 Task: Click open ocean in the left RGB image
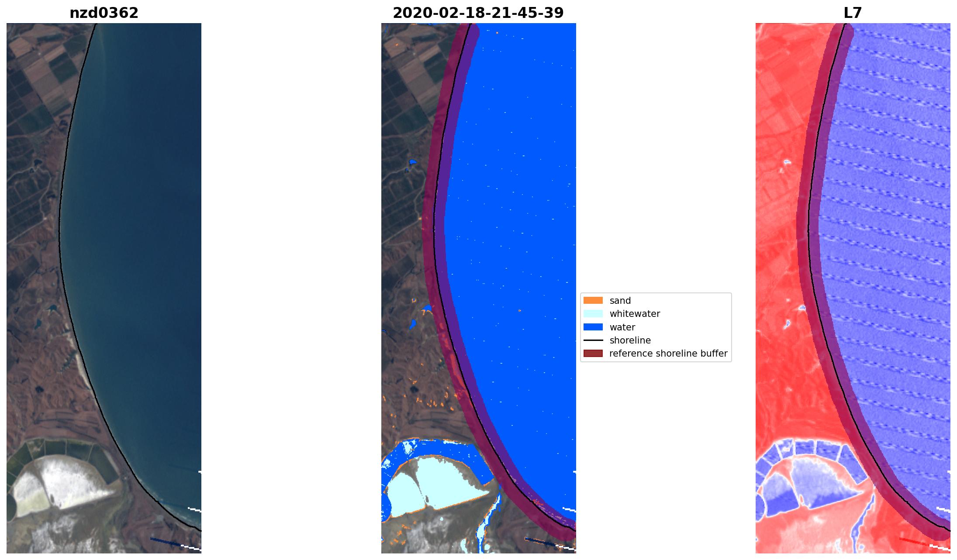(x=144, y=218)
